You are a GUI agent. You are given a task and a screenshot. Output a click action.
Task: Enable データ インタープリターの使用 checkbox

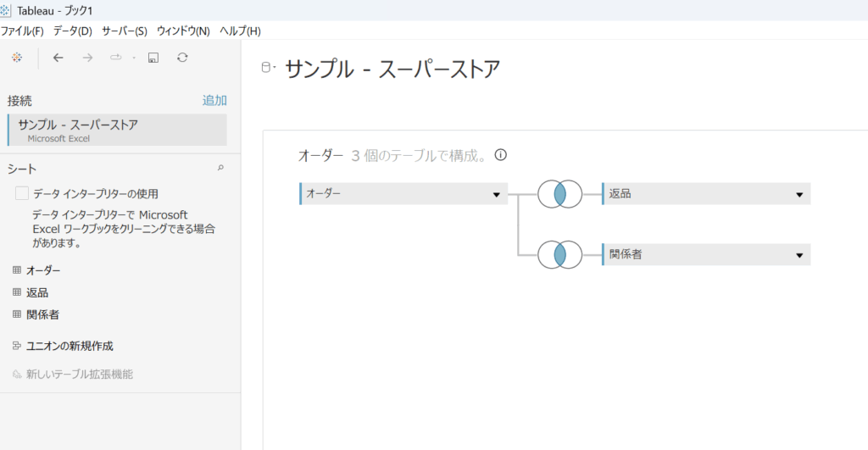click(22, 194)
